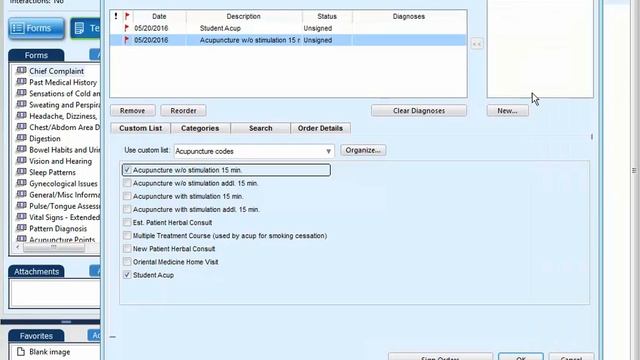Click the form icon beside Sweating and Perspiration
640x360 pixels.
(x=21, y=104)
